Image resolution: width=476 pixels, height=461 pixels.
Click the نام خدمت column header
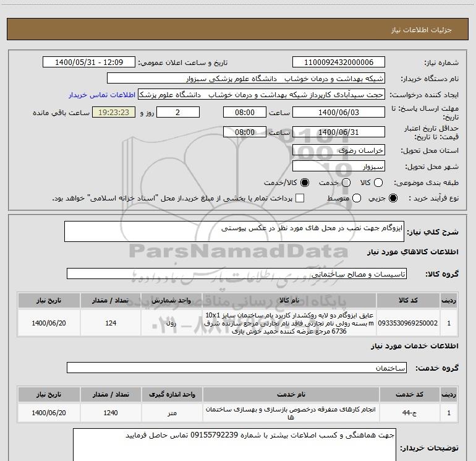[291, 394]
